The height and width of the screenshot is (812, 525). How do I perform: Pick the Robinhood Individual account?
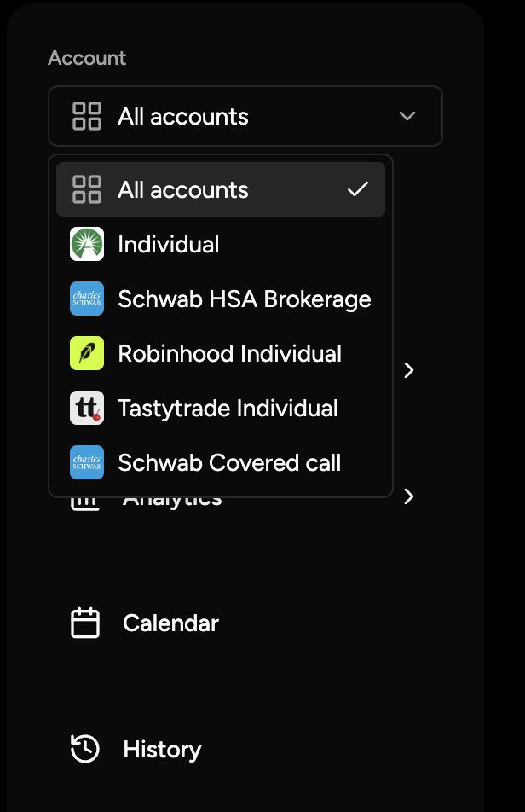221,353
